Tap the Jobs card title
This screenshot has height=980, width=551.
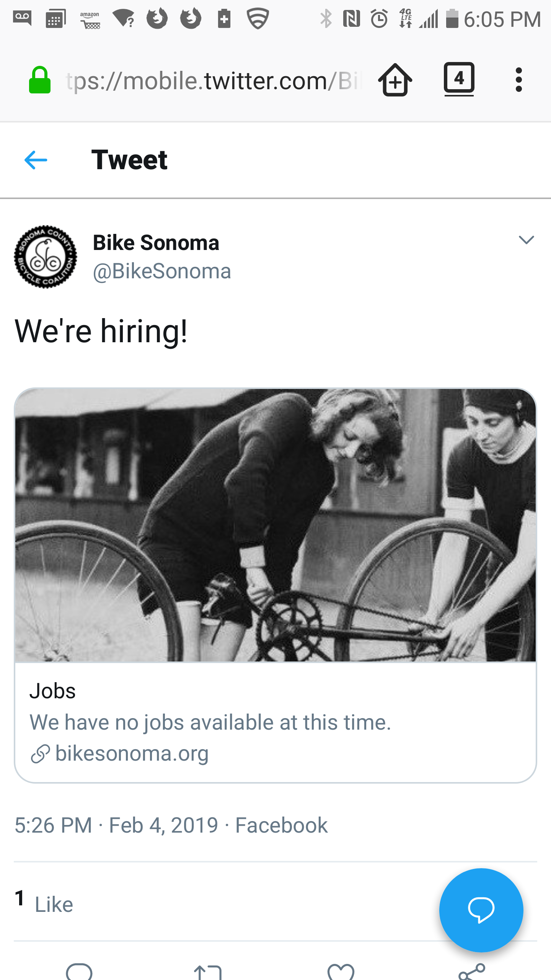(x=53, y=691)
